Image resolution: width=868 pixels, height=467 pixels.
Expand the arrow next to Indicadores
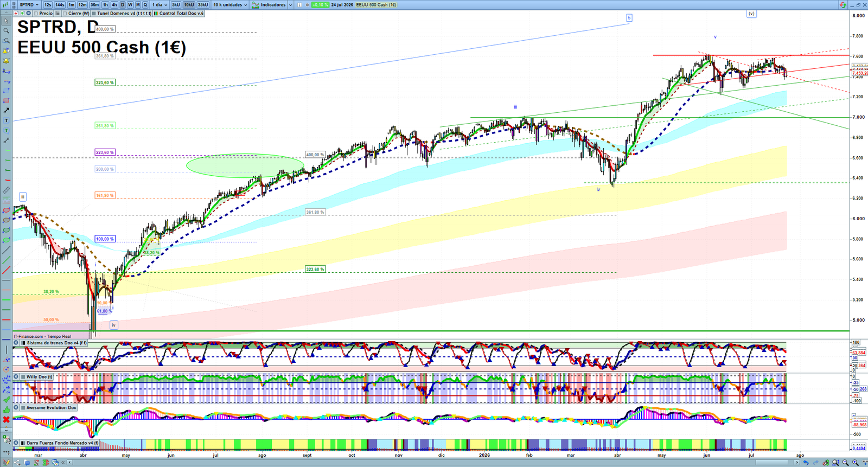point(290,4)
